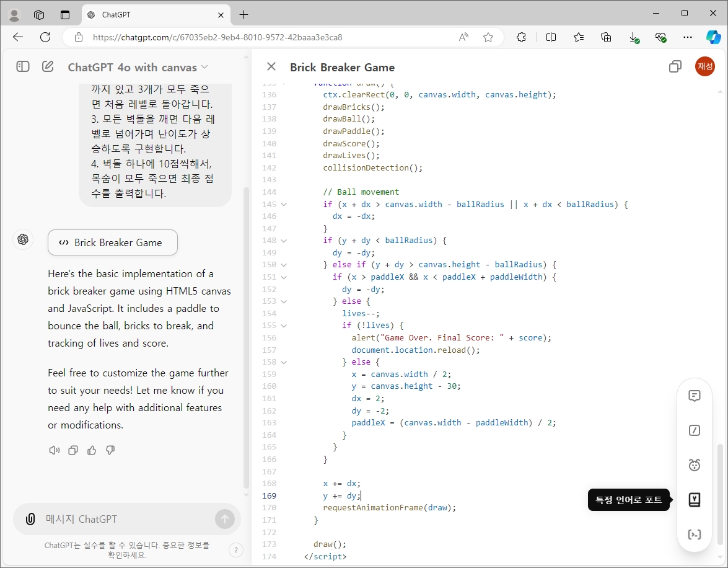Add comments via the canvas shortcut
Image resolution: width=728 pixels, height=568 pixels.
click(x=694, y=396)
